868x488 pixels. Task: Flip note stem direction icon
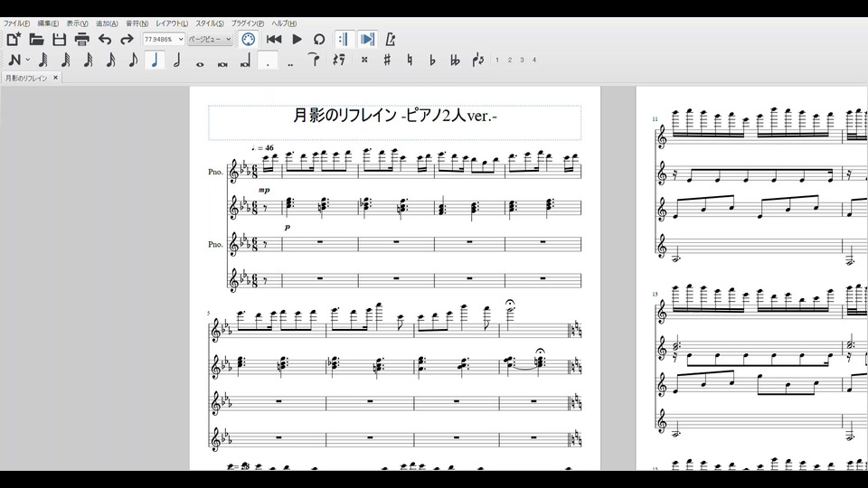[x=477, y=60]
